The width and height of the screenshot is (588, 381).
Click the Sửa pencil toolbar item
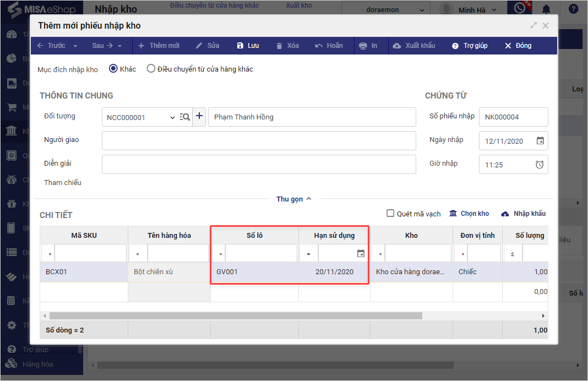(208, 46)
